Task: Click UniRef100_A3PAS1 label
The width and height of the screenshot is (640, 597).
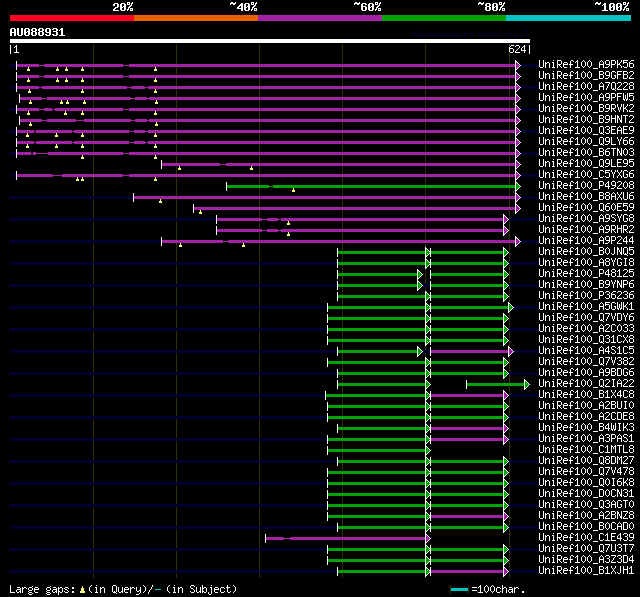Action: pyautogui.click(x=586, y=439)
